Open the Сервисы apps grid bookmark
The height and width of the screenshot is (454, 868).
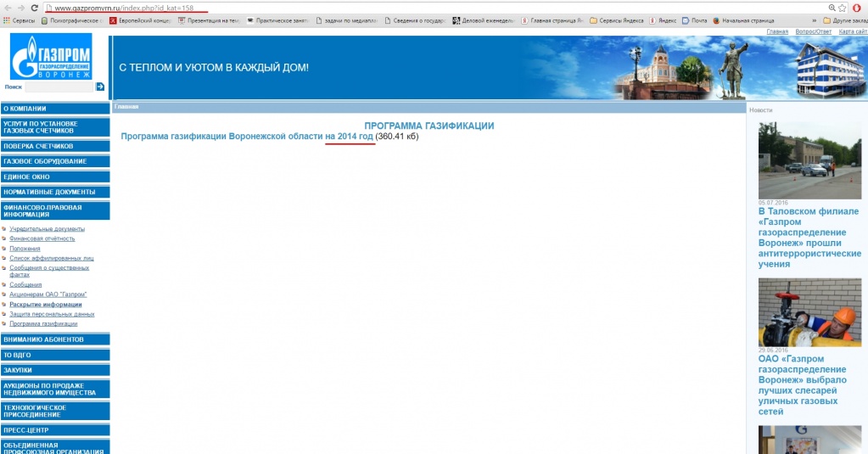point(20,20)
